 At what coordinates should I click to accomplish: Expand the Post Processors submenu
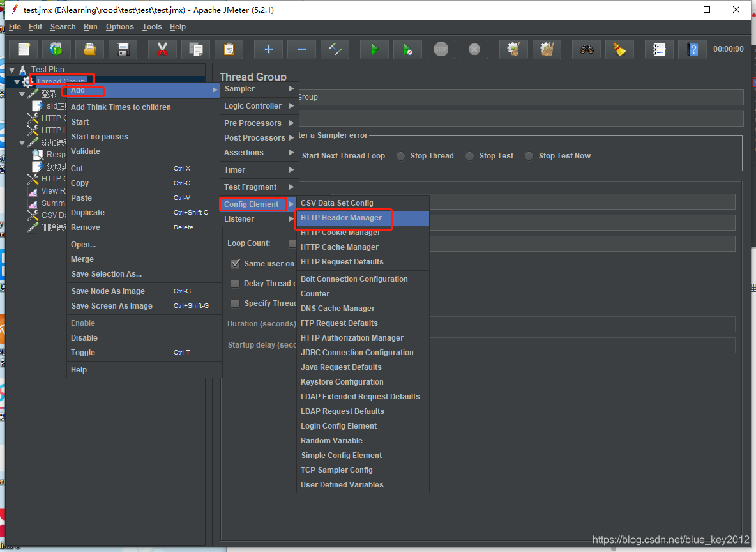[259, 137]
